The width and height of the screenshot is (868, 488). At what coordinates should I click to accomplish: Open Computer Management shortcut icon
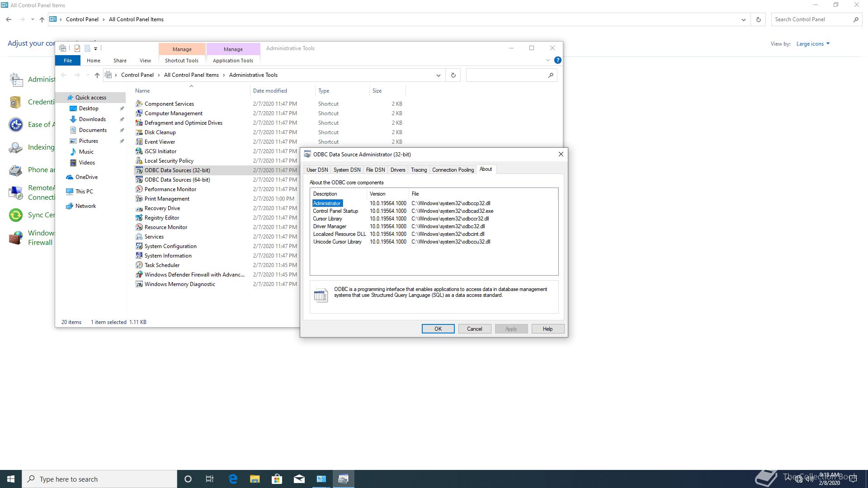pos(139,113)
